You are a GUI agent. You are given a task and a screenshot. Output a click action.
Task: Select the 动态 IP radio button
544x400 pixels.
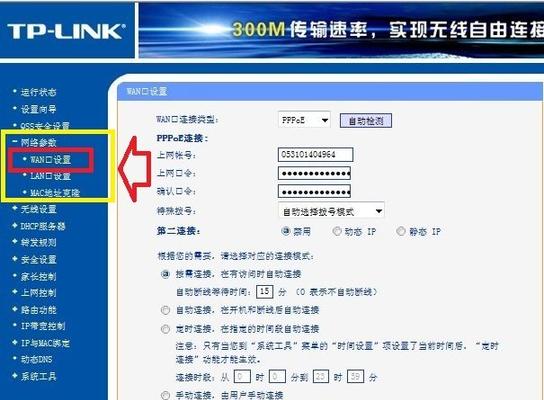pyautogui.click(x=337, y=231)
